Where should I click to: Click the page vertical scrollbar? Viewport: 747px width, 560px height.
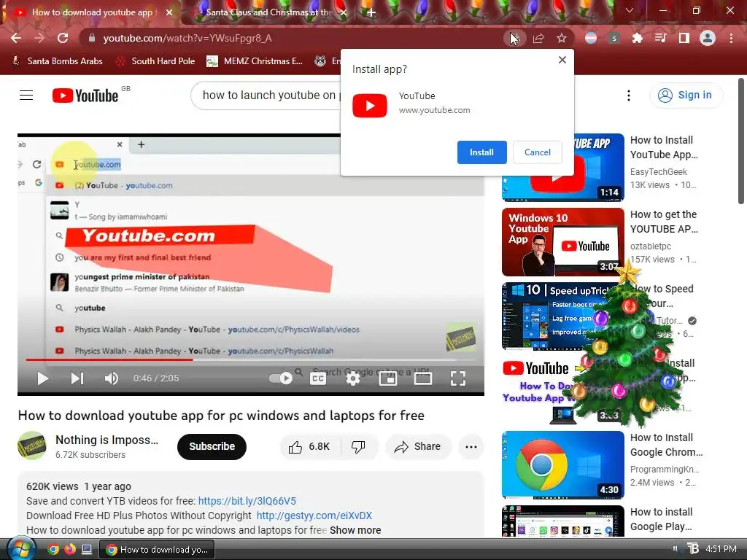point(741,143)
